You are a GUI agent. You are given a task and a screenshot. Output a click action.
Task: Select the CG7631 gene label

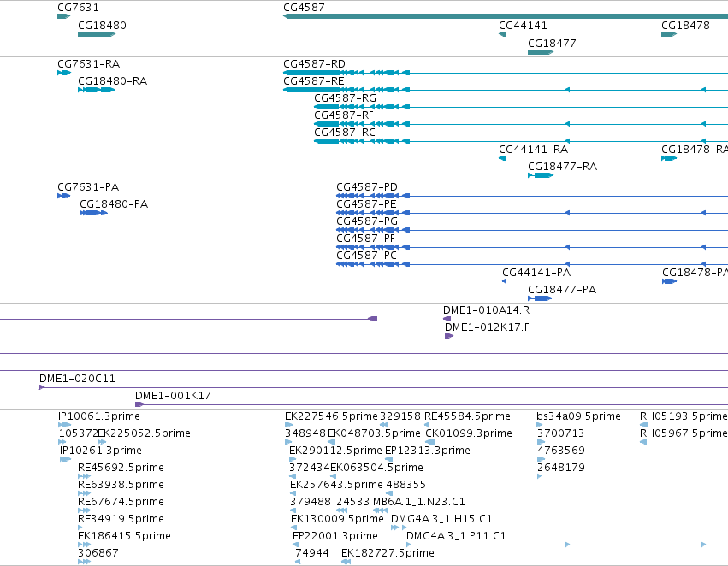click(x=78, y=8)
